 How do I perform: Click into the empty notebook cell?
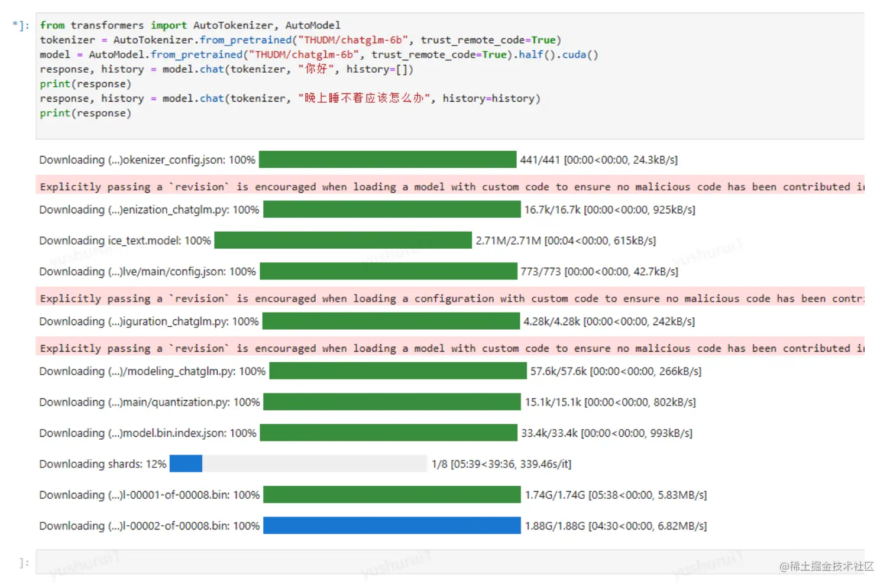450,562
